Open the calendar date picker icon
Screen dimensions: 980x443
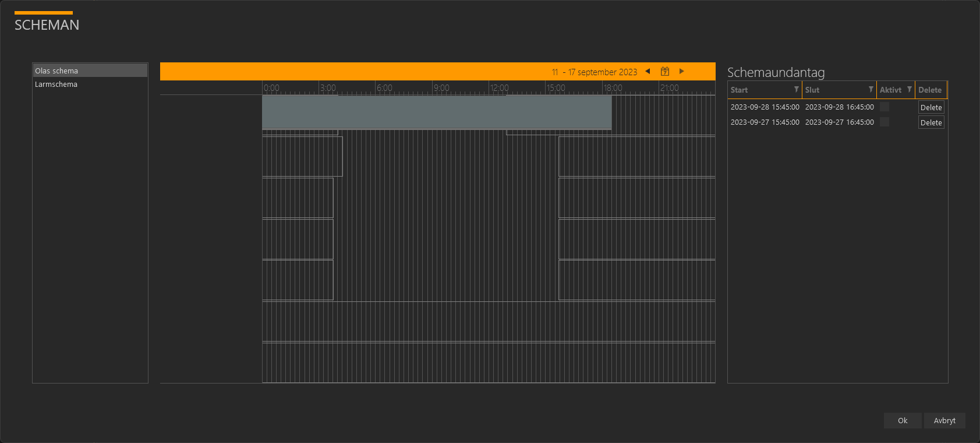(665, 72)
